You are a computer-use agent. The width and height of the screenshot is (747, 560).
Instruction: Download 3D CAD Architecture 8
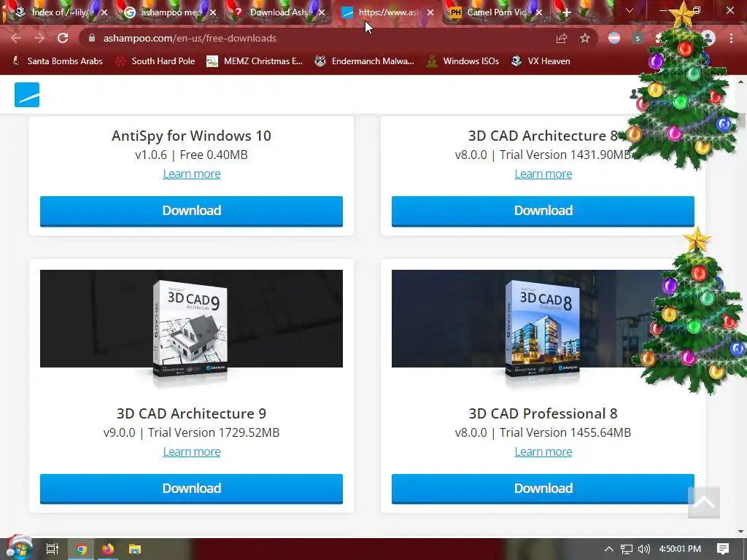tap(543, 211)
